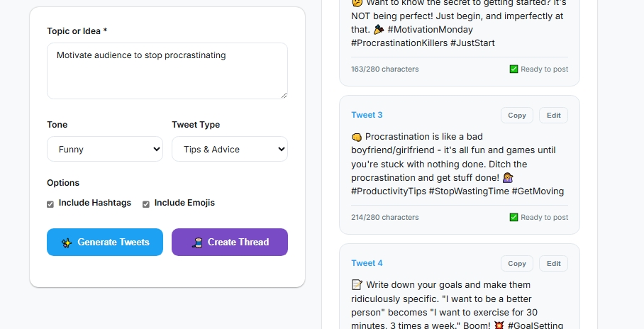
Task: Click into the Topic or Idea text area
Action: pos(167,71)
